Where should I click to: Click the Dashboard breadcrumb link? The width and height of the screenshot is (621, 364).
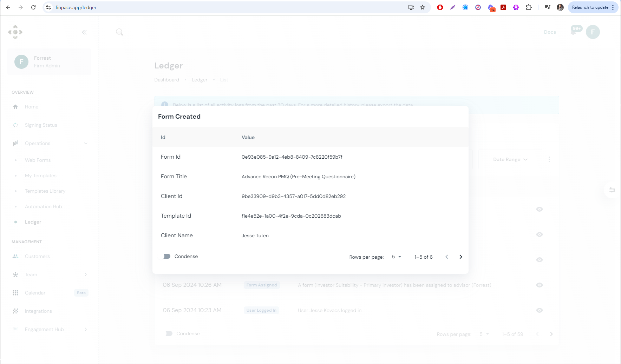[167, 80]
